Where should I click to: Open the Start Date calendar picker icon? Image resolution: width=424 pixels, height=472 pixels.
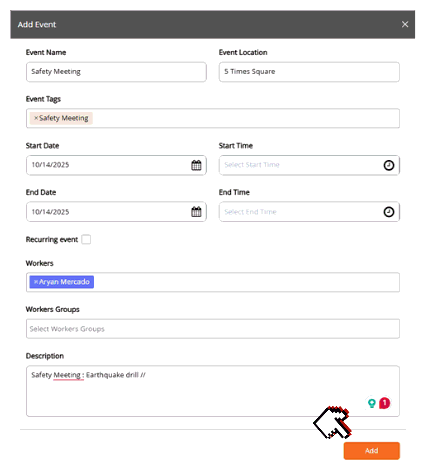point(196,165)
